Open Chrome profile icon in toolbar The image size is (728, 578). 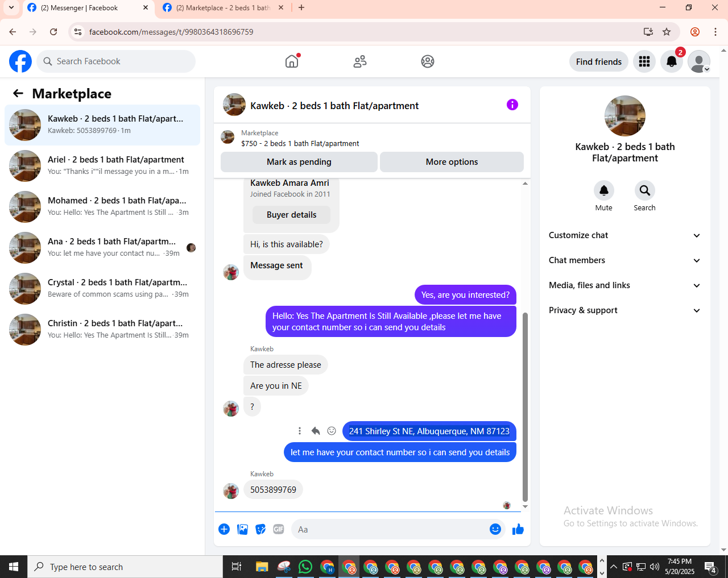tap(695, 32)
